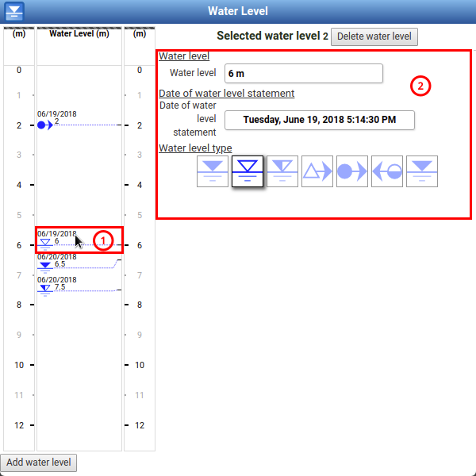476x476 pixels.
Task: Click the 7.5 water level value label
Action: click(59, 287)
